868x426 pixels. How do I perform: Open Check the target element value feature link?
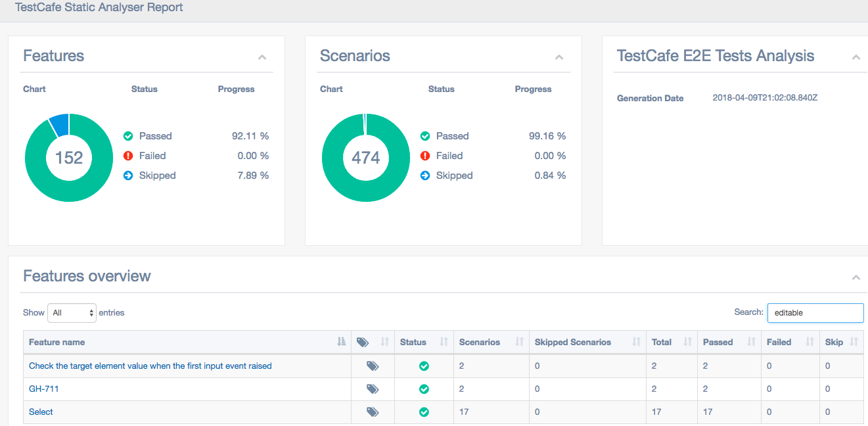point(150,366)
